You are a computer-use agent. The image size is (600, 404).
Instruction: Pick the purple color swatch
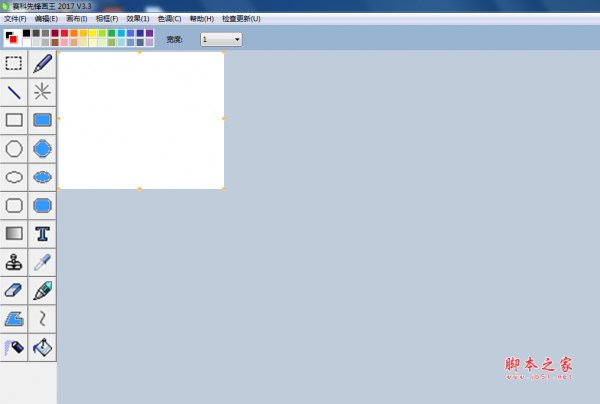[x=149, y=33]
